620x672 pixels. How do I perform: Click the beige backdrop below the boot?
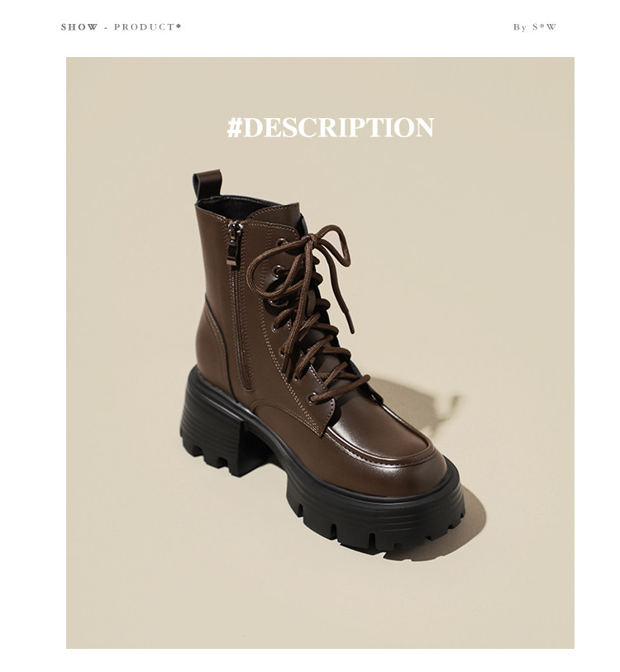click(319, 608)
